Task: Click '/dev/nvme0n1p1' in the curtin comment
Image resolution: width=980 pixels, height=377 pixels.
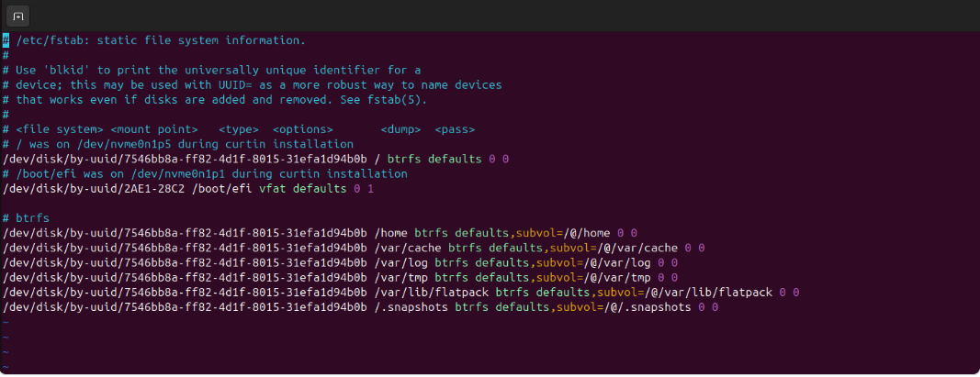Action: (177, 173)
